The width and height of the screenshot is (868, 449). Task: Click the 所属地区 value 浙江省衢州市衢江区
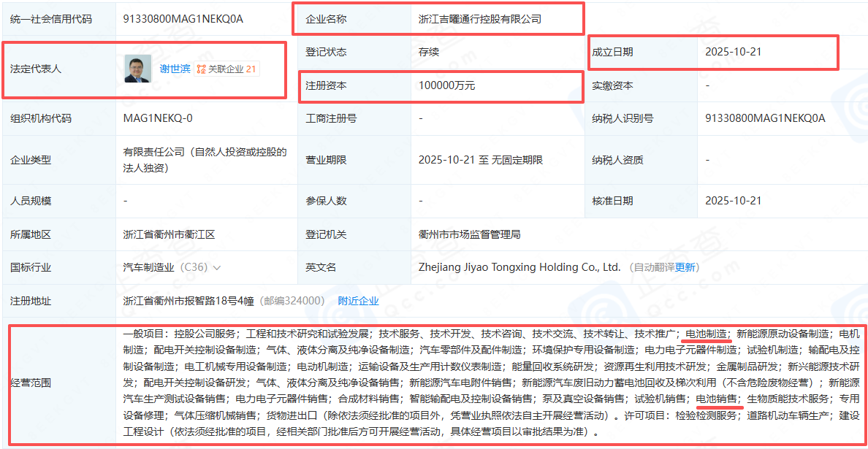pyautogui.click(x=169, y=235)
